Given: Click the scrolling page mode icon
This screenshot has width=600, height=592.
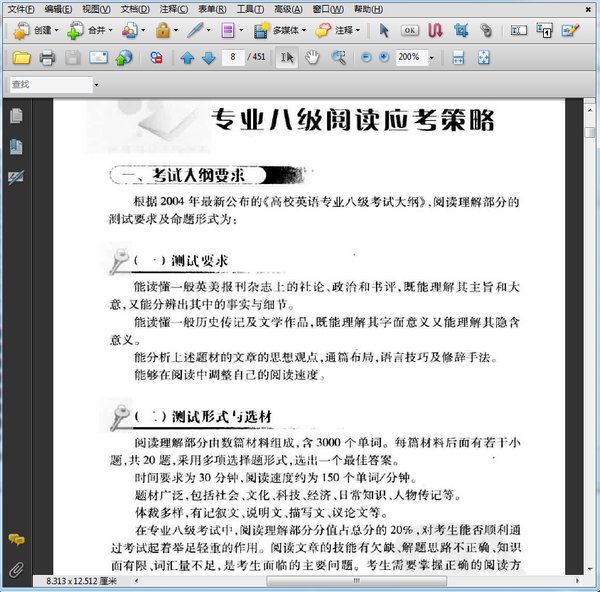Looking at the screenshot, I should pos(458,58).
